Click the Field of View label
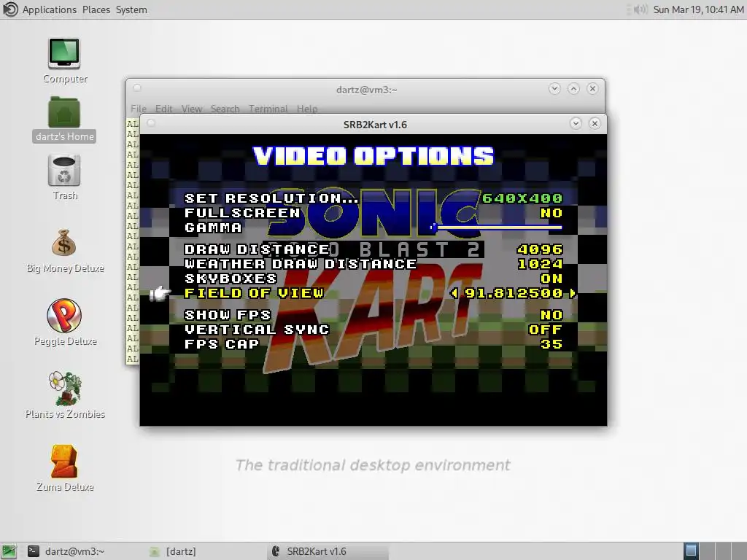 (x=253, y=293)
